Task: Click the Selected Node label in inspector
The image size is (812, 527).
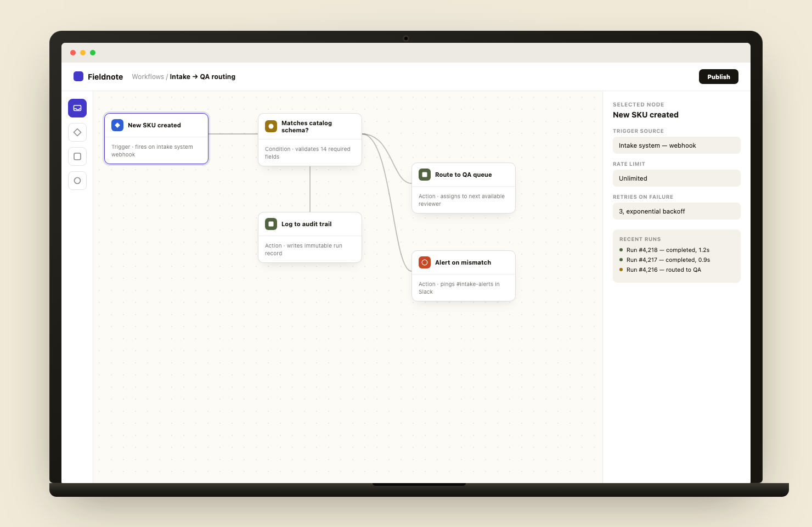Action: point(639,104)
